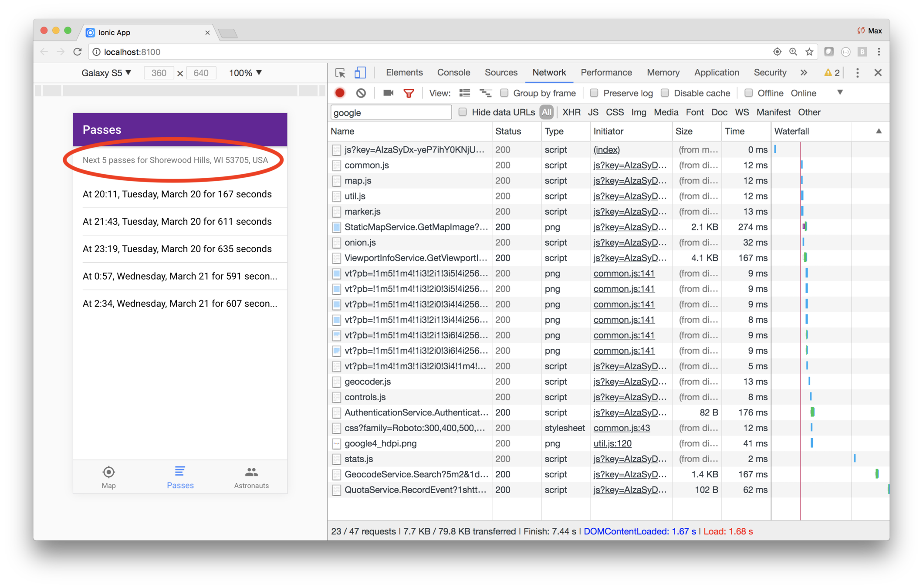Click the google filter text field
Screen dimensions: 923x588
pos(390,112)
